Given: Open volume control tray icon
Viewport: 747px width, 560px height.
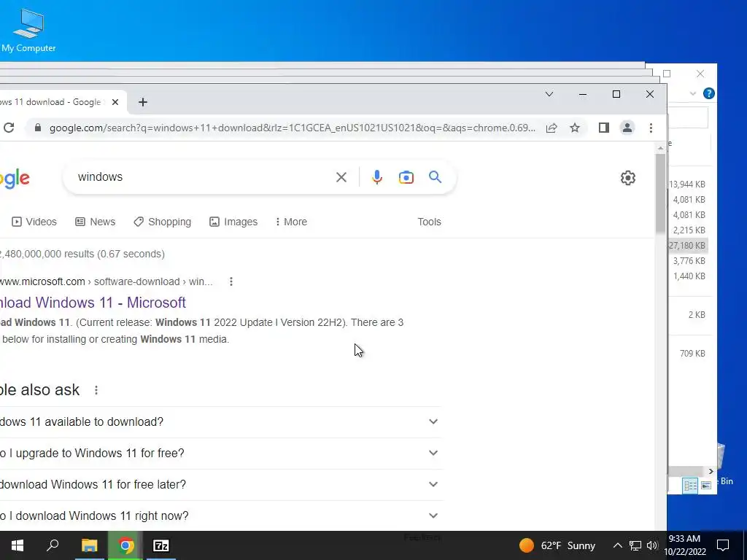Looking at the screenshot, I should pyautogui.click(x=652, y=545).
